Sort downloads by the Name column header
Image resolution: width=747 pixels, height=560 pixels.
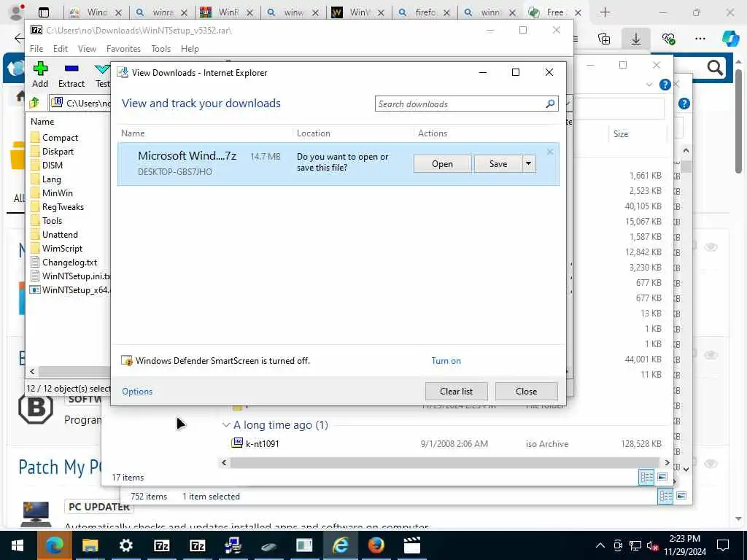[x=133, y=133]
